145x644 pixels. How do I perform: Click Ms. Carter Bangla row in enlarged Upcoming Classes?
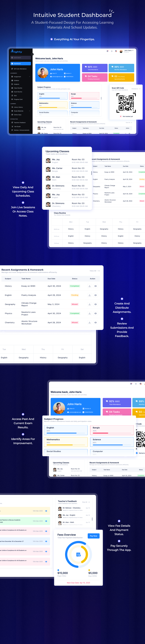67,170
